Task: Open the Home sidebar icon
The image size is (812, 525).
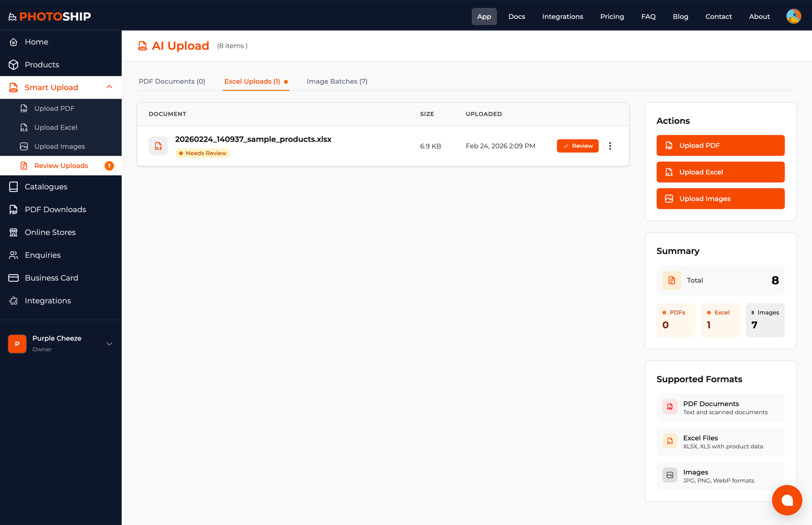Action: point(14,42)
